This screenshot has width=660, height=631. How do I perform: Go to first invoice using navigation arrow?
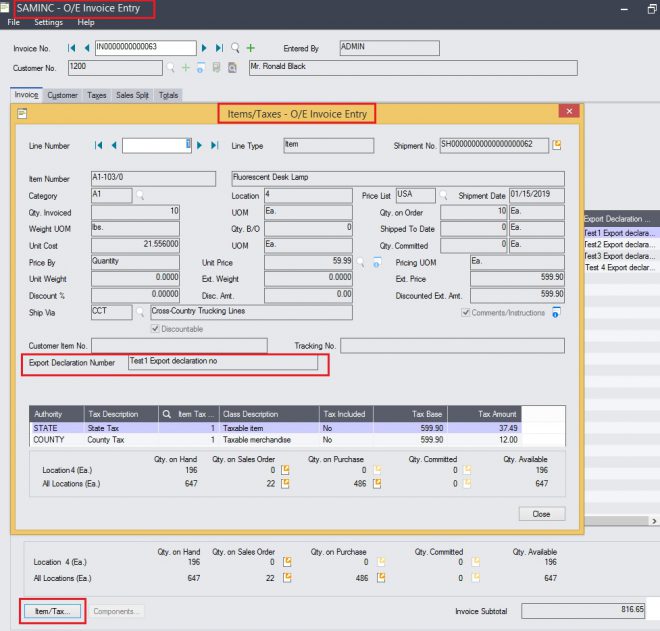tap(71, 47)
